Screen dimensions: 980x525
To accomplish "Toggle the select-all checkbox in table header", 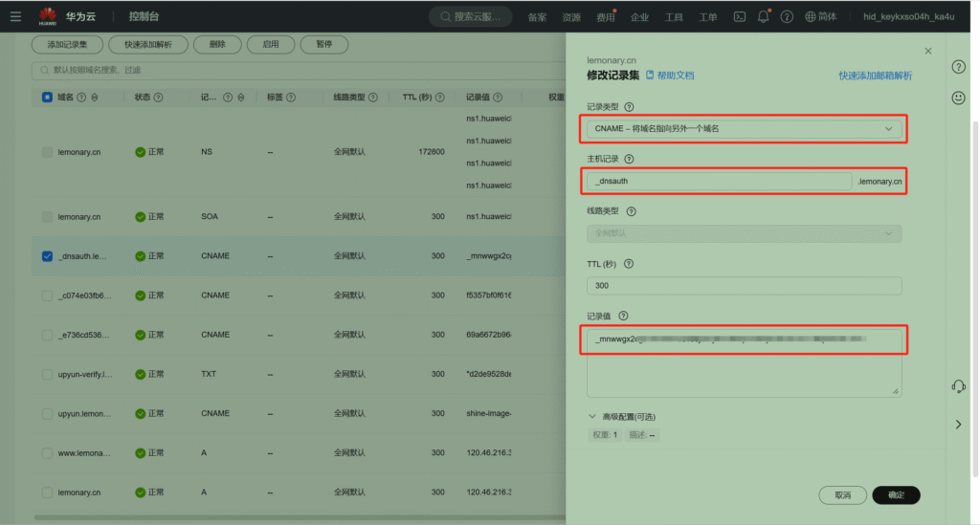I will pyautogui.click(x=48, y=97).
